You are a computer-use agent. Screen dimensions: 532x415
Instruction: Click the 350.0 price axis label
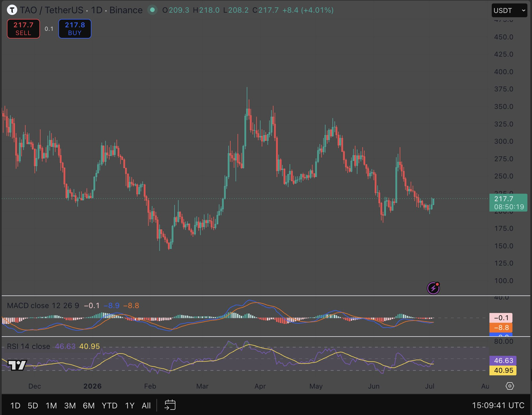[504, 107]
